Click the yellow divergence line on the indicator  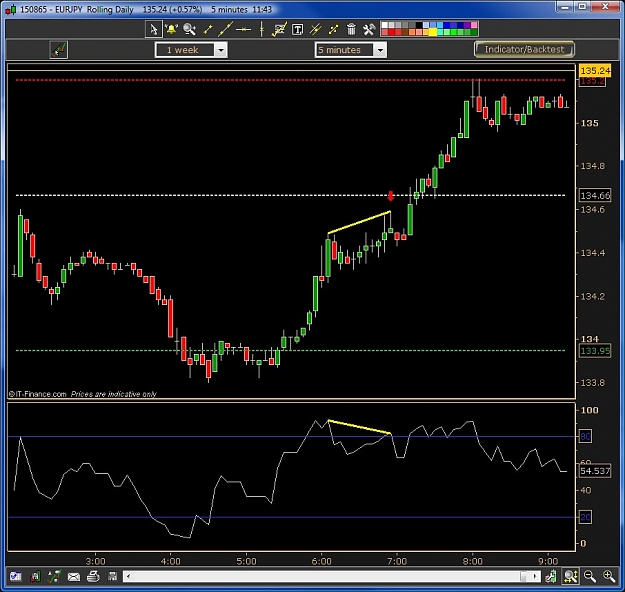(x=359, y=427)
